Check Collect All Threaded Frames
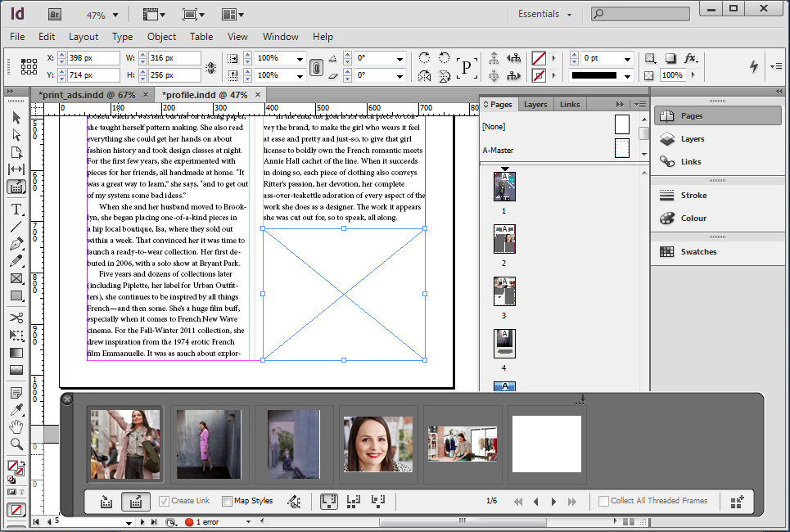This screenshot has height=532, width=790. click(603, 501)
